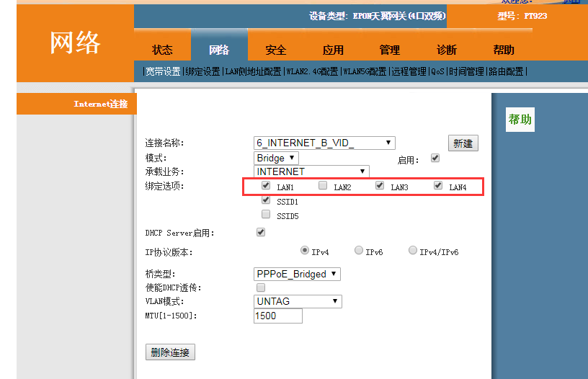Open the 应用 tab

333,50
